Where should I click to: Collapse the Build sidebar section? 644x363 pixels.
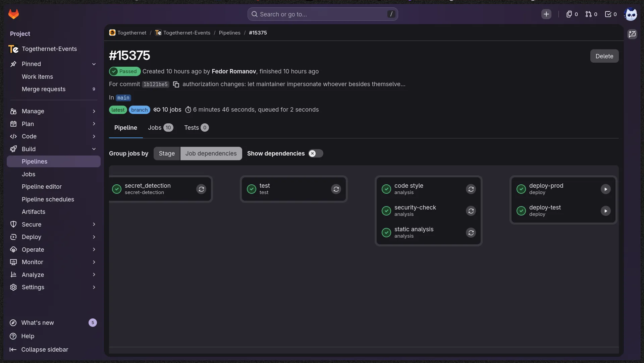54,149
